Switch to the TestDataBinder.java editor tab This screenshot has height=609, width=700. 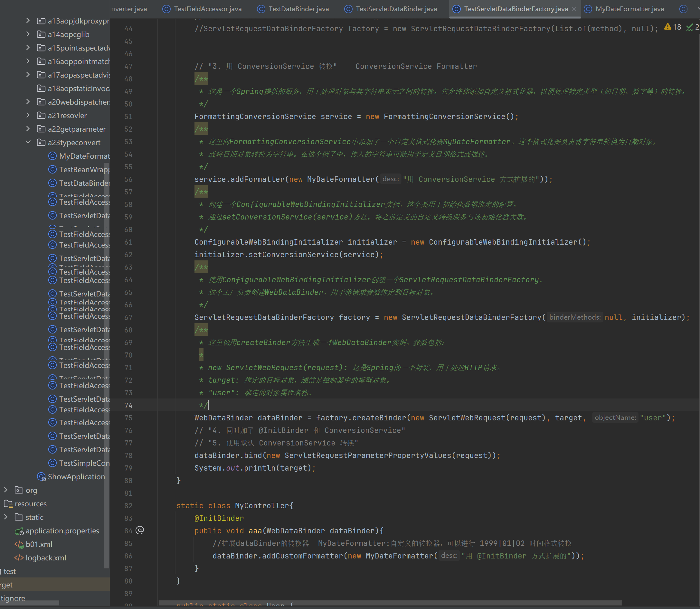click(293, 9)
